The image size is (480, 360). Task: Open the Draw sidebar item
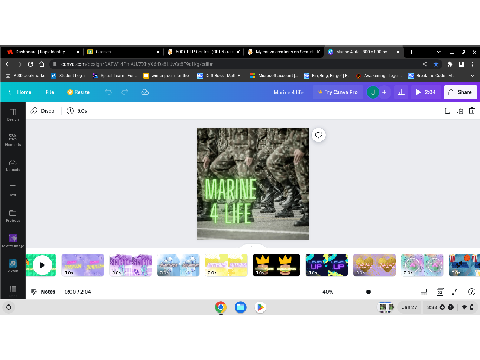point(13,190)
